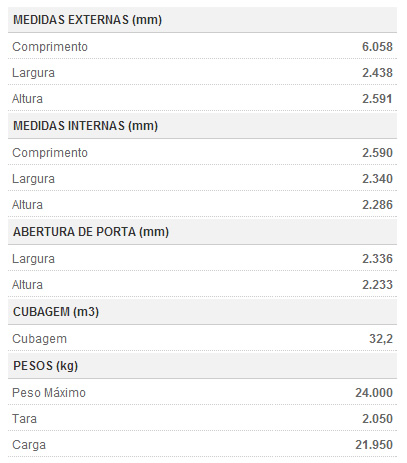Select the internal Altura value 2.286
The image size is (407, 463).
point(377,205)
